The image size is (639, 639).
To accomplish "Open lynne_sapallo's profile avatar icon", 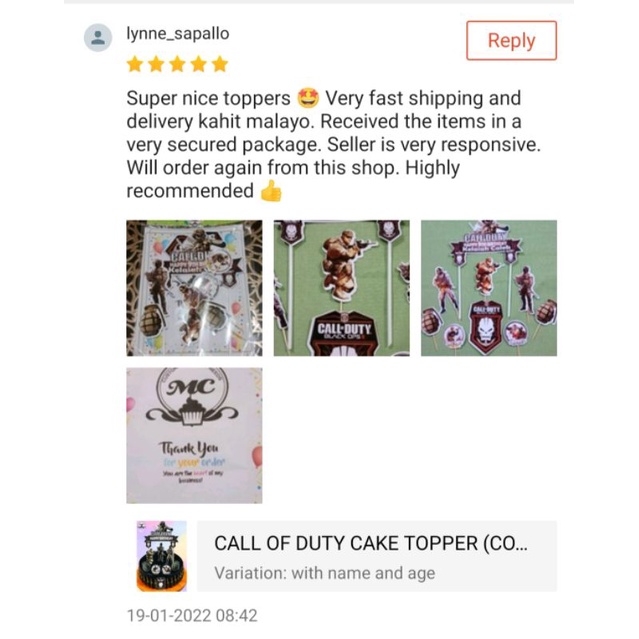I will click(x=98, y=37).
